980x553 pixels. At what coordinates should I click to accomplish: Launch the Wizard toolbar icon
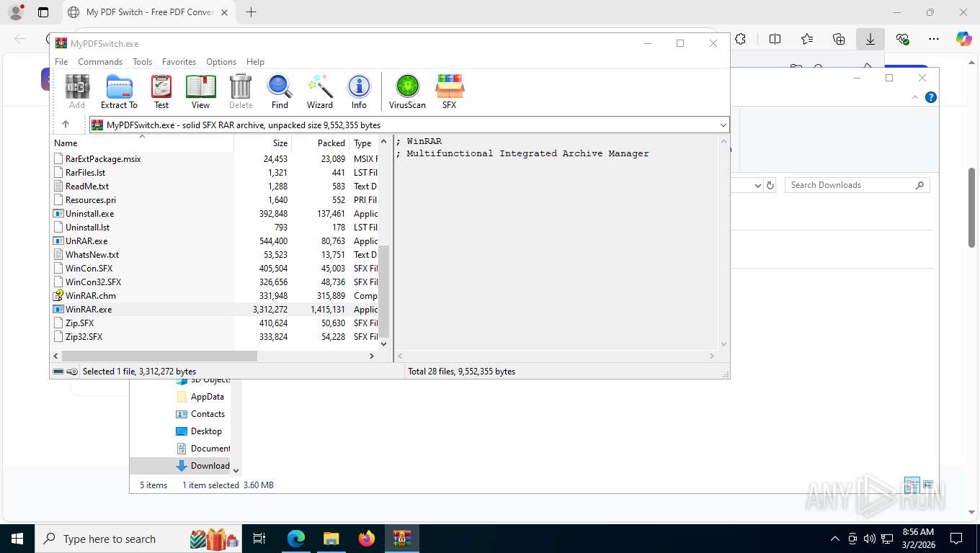[x=320, y=91]
